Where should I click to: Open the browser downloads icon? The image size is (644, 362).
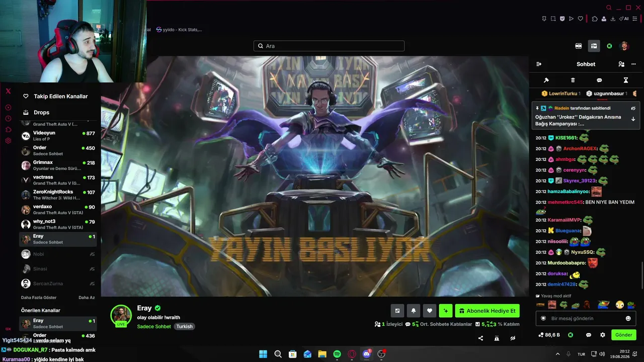[613, 19]
